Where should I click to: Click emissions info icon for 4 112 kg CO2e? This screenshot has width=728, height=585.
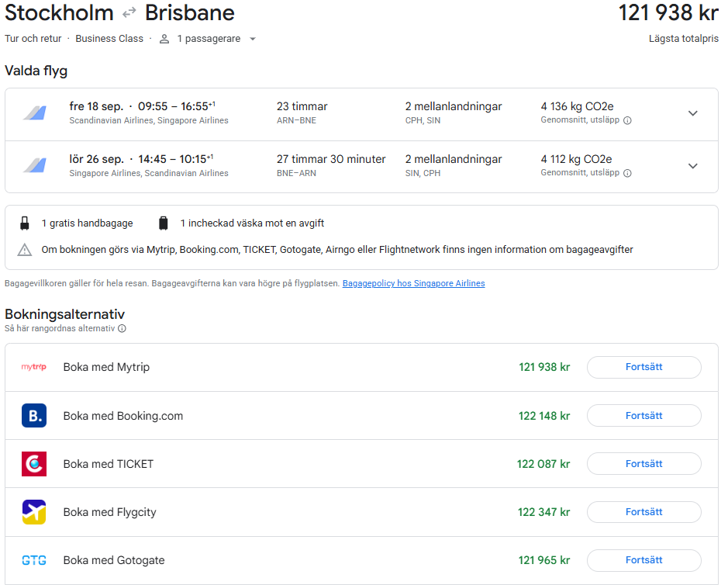coord(627,173)
